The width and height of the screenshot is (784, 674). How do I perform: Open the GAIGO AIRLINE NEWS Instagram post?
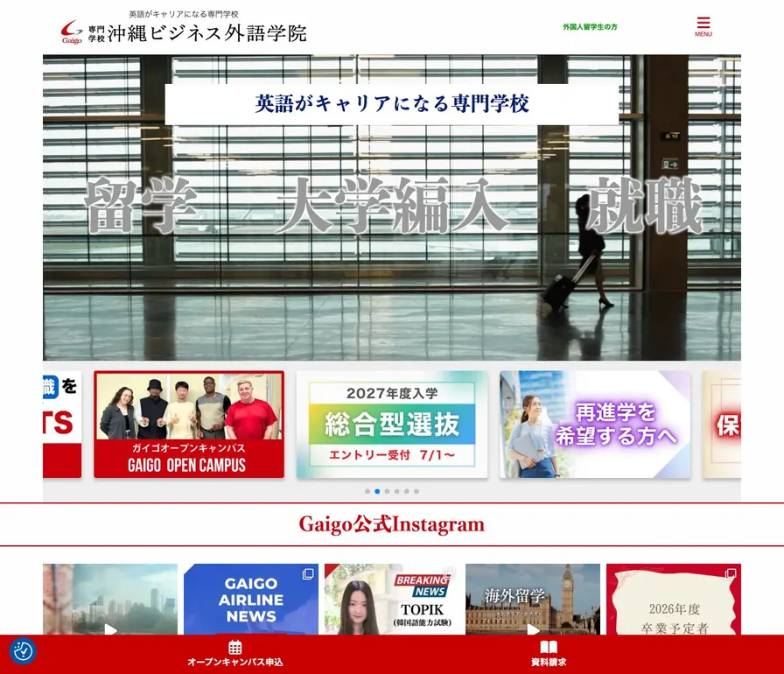(251, 600)
